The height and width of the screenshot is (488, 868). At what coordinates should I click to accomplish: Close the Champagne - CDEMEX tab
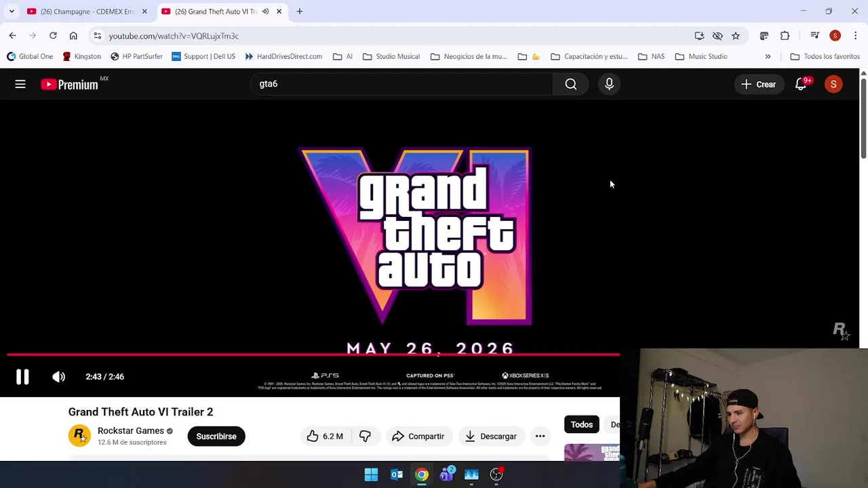(144, 12)
